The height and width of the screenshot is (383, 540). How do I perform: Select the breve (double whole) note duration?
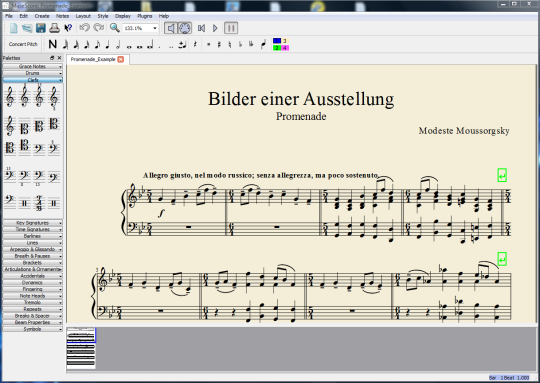click(x=139, y=46)
